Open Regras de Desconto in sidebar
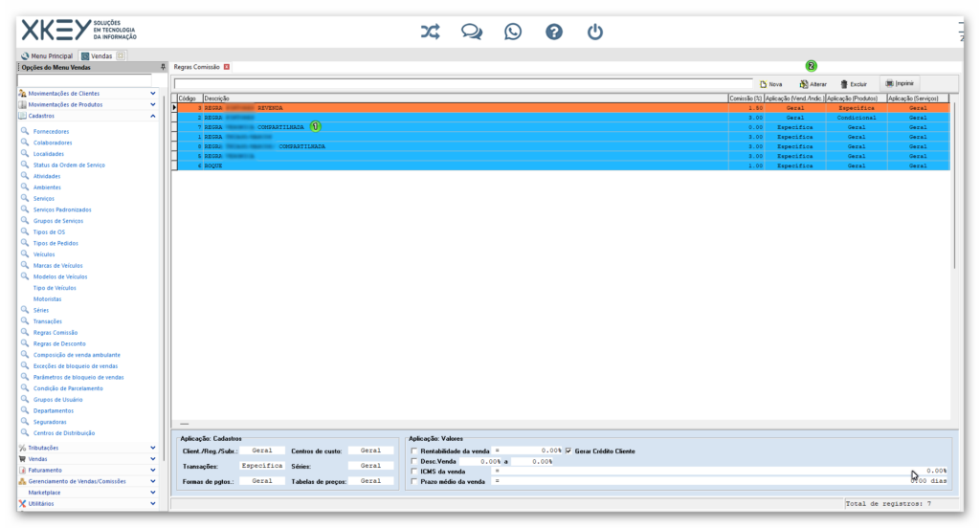This screenshot has width=980, height=528. [x=59, y=343]
